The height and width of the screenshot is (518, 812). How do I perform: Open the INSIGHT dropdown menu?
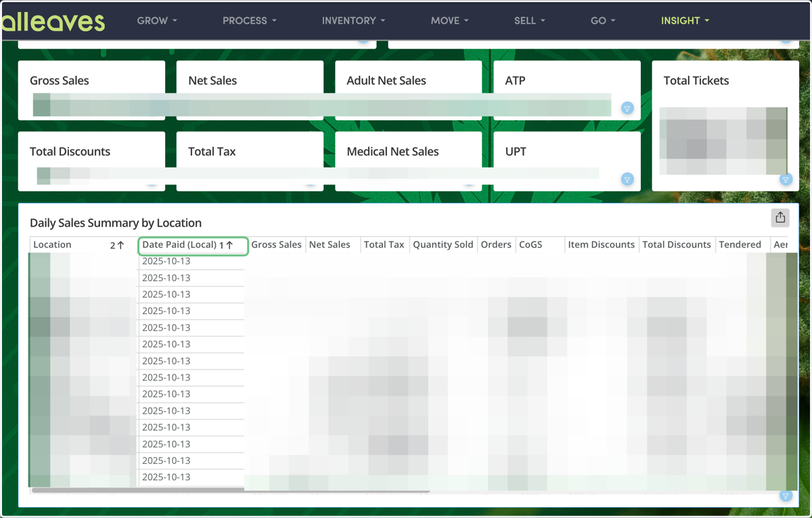click(x=685, y=20)
